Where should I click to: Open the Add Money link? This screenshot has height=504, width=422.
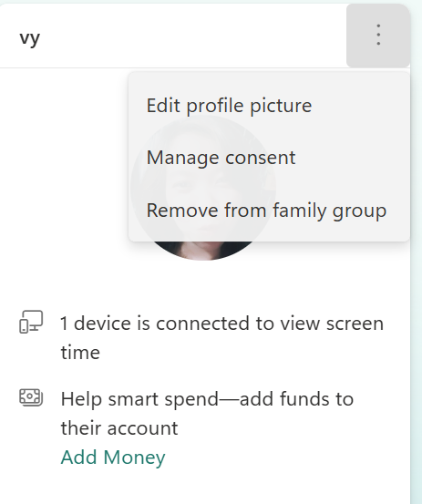(x=113, y=457)
